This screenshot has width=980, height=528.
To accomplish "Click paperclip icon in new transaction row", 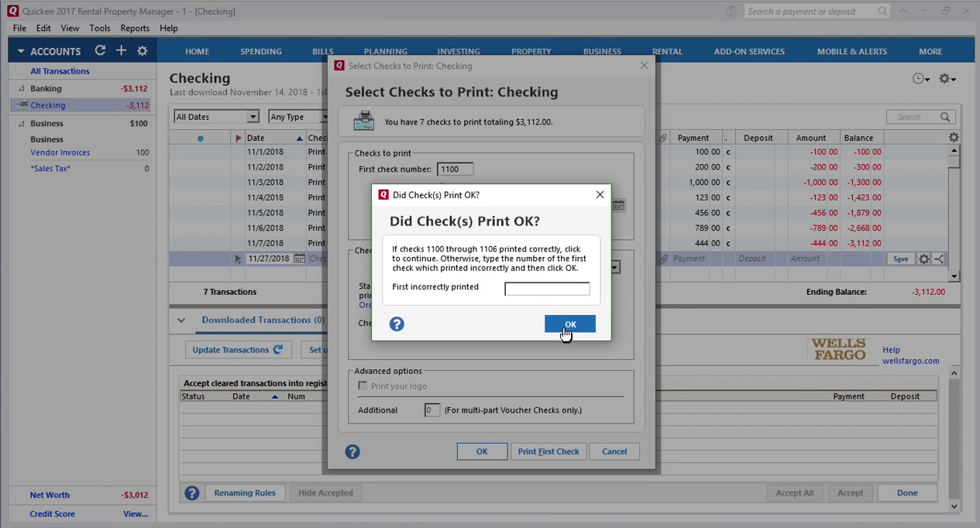I will tap(663, 259).
